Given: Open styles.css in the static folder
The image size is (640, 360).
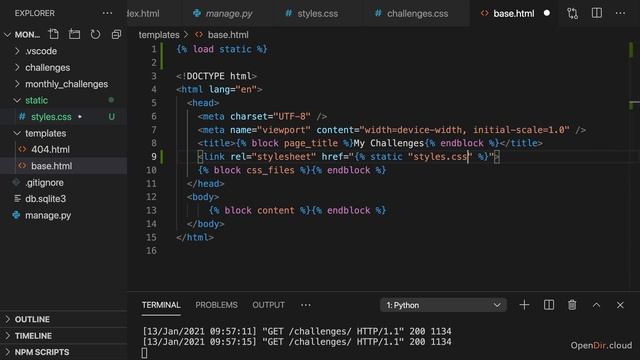Looking at the screenshot, I should click(x=51, y=117).
